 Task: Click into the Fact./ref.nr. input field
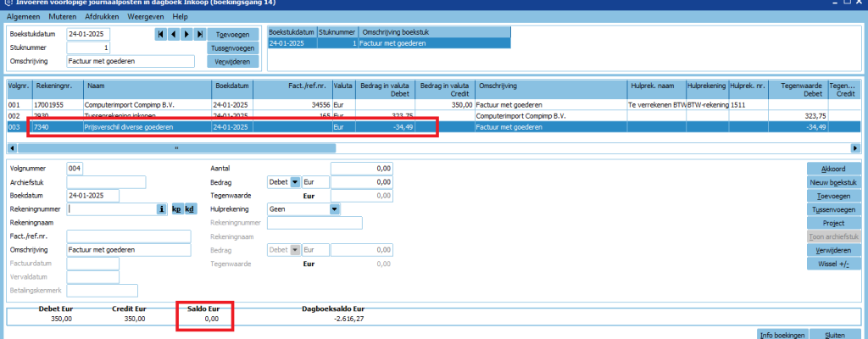(129, 236)
